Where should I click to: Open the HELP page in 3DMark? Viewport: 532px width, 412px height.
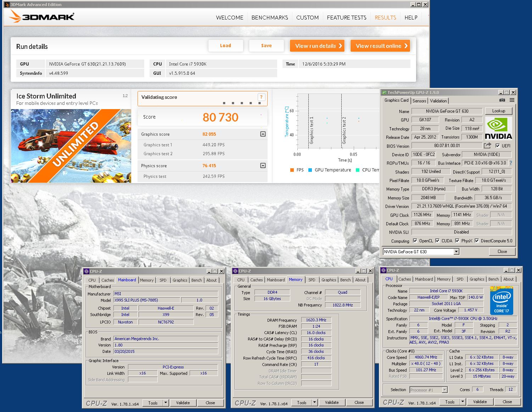click(x=411, y=17)
